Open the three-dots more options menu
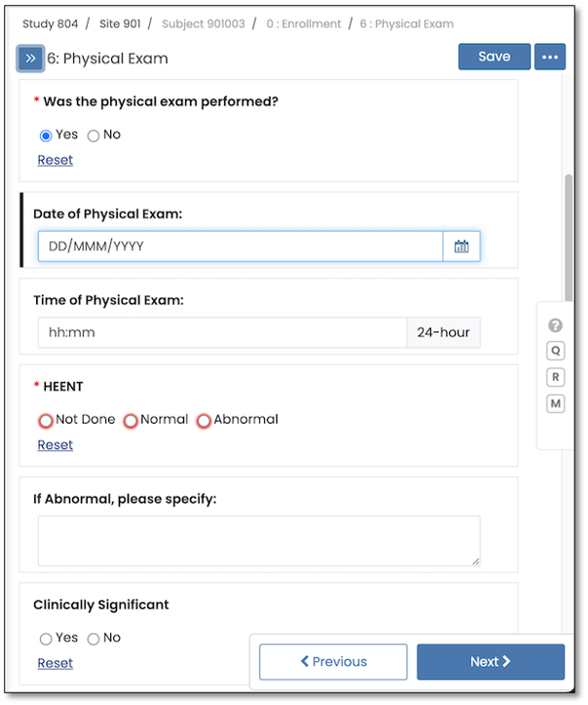This screenshot has height=705, width=588. 550,57
